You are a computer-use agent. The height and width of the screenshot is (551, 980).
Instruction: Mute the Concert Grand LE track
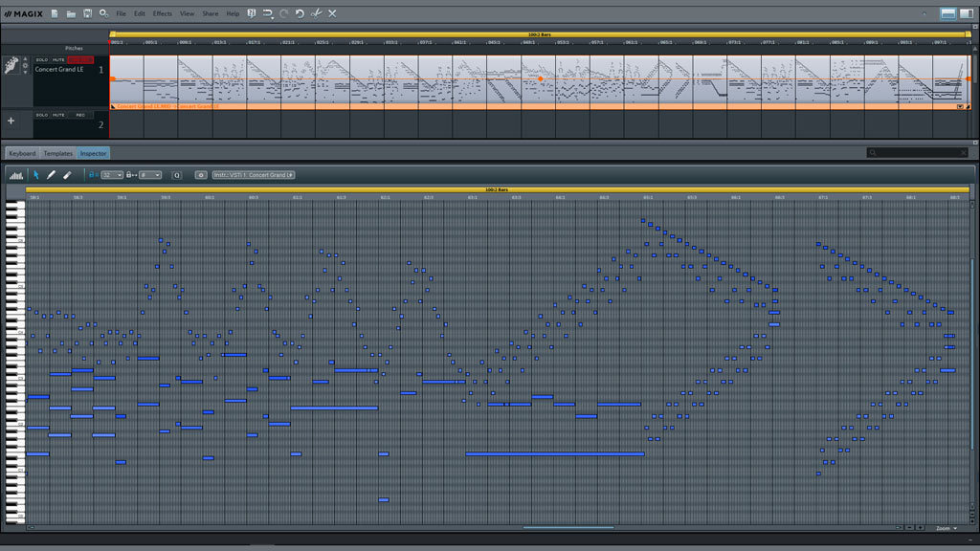pyautogui.click(x=58, y=60)
